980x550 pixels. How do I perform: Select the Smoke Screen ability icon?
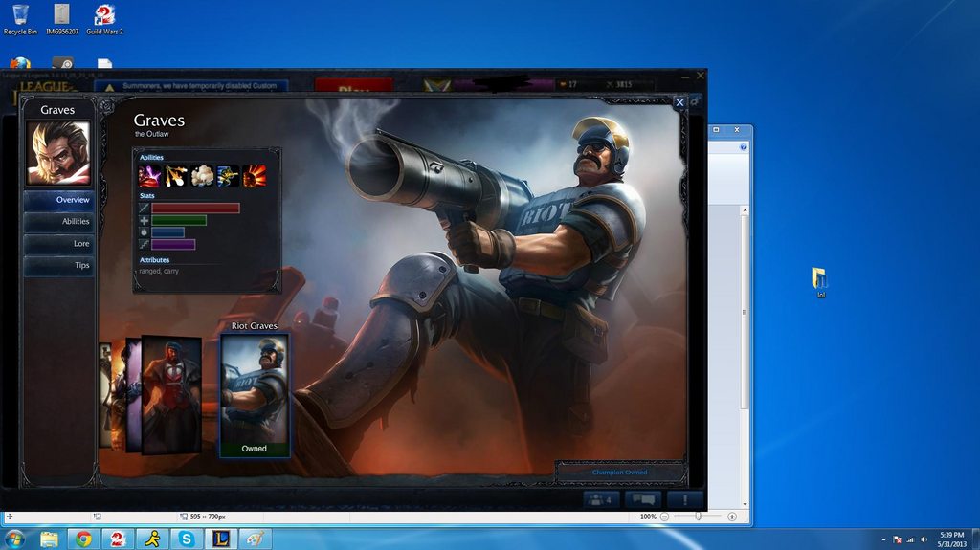[202, 176]
